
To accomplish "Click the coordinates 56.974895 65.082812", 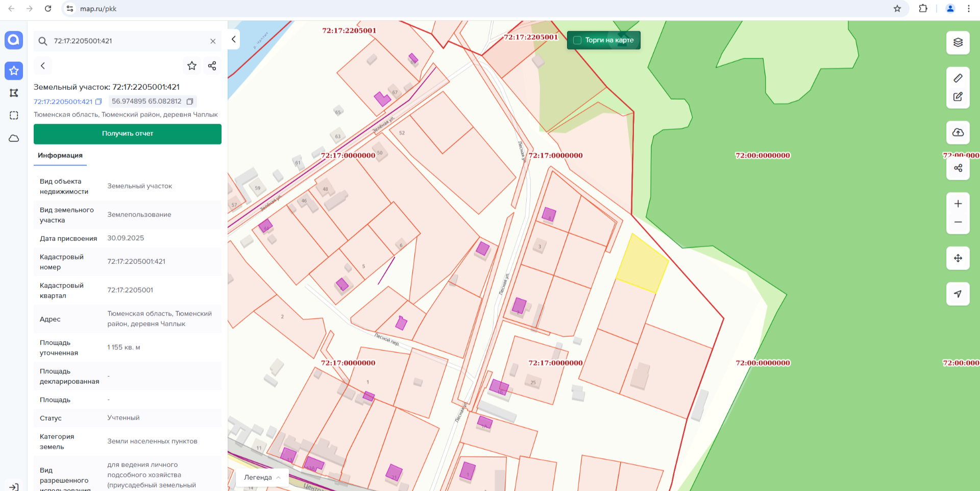I will (146, 102).
